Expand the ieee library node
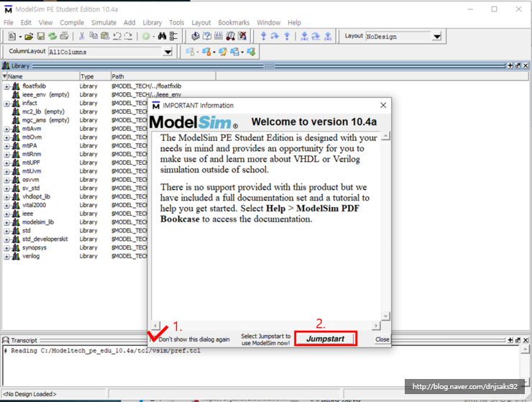The height and width of the screenshot is (402, 532). click(x=6, y=214)
